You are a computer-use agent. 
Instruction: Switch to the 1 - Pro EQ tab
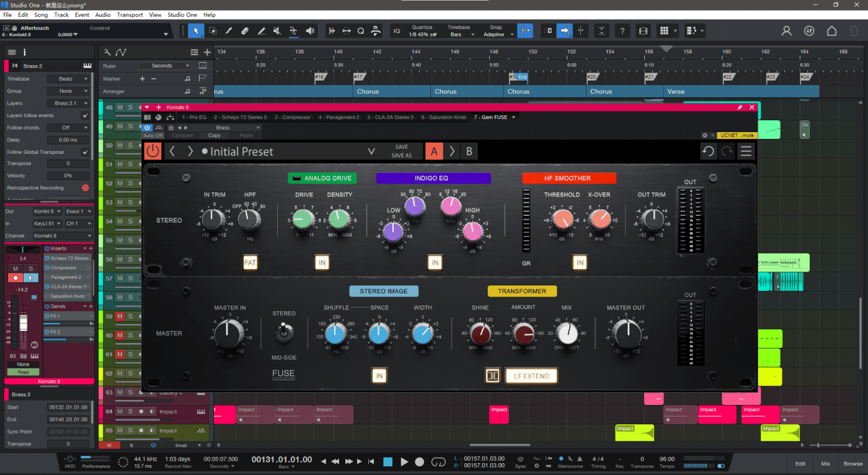[x=193, y=117]
